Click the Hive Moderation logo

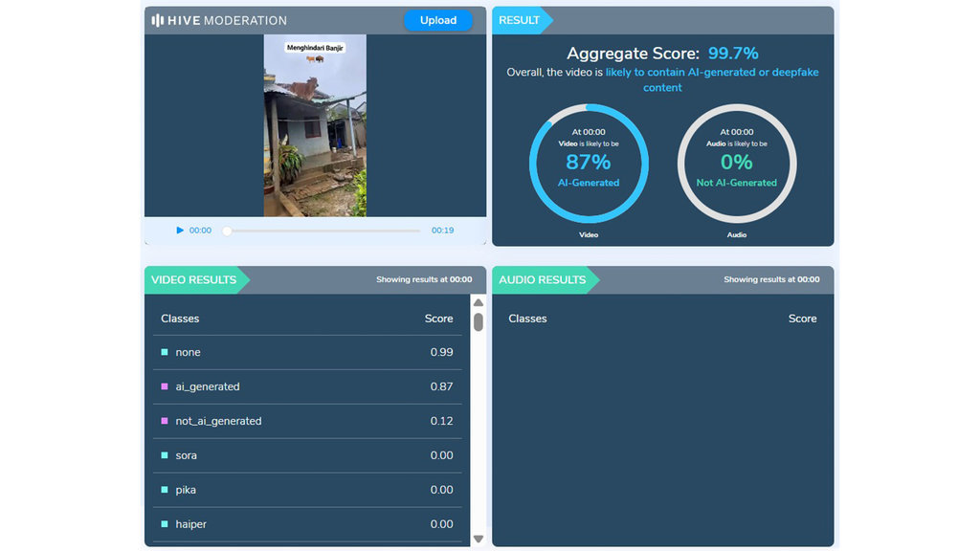(x=219, y=20)
